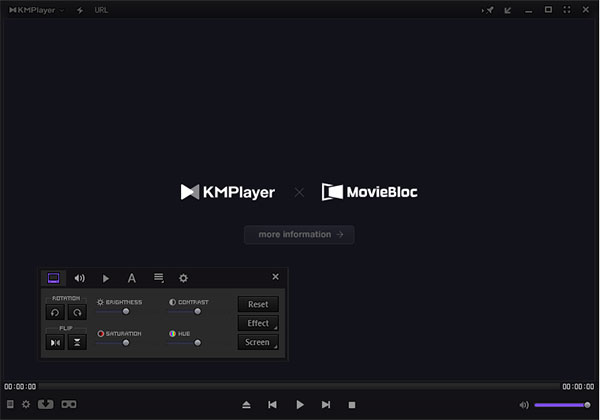Maximize the KMPlayer window

[548, 10]
